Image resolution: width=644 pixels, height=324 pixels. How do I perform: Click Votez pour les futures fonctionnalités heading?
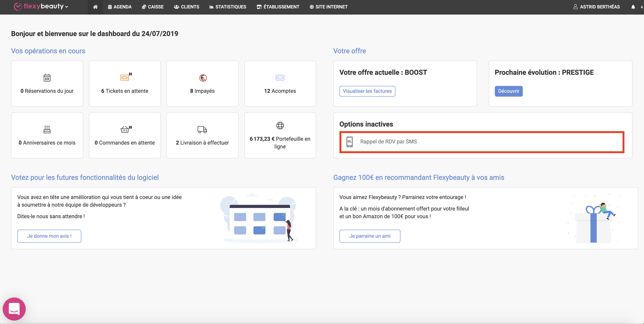click(x=85, y=177)
